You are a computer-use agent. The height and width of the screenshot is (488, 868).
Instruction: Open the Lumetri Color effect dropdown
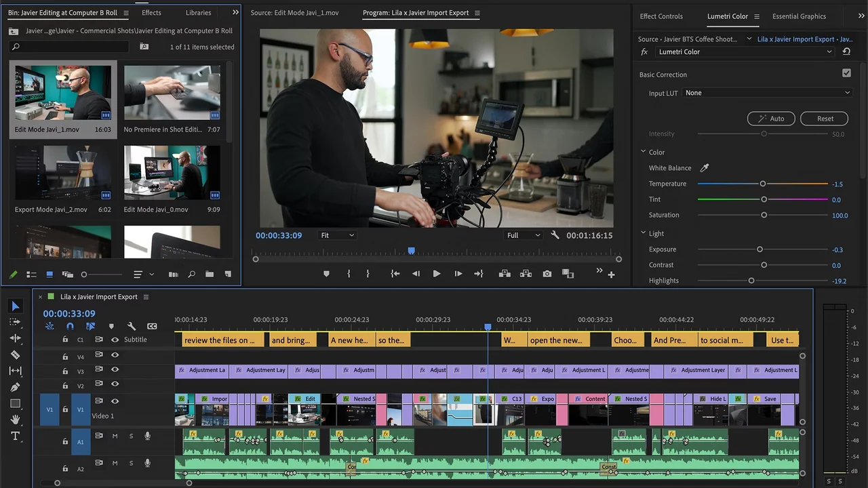tap(745, 52)
